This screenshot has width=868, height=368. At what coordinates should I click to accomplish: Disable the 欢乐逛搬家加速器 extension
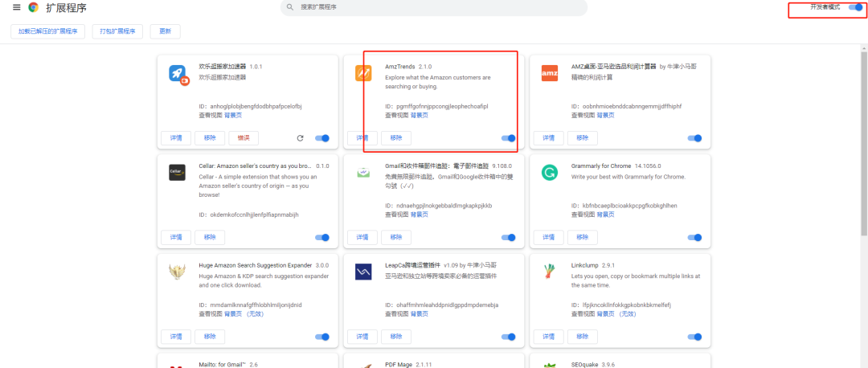coord(322,138)
